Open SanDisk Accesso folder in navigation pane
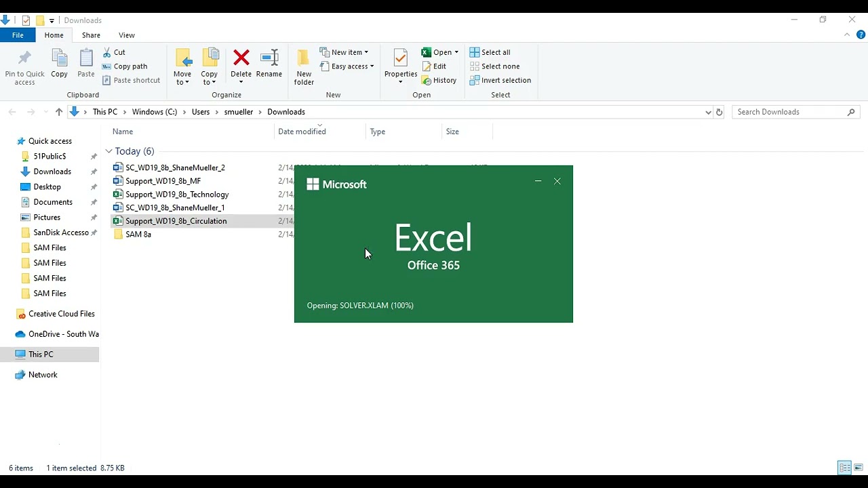The width and height of the screenshot is (868, 488). point(61,232)
